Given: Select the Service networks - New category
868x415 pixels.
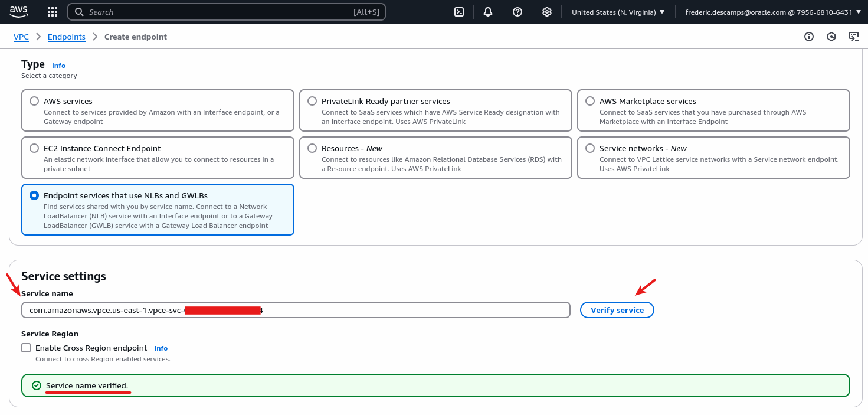Looking at the screenshot, I should tap(589, 148).
